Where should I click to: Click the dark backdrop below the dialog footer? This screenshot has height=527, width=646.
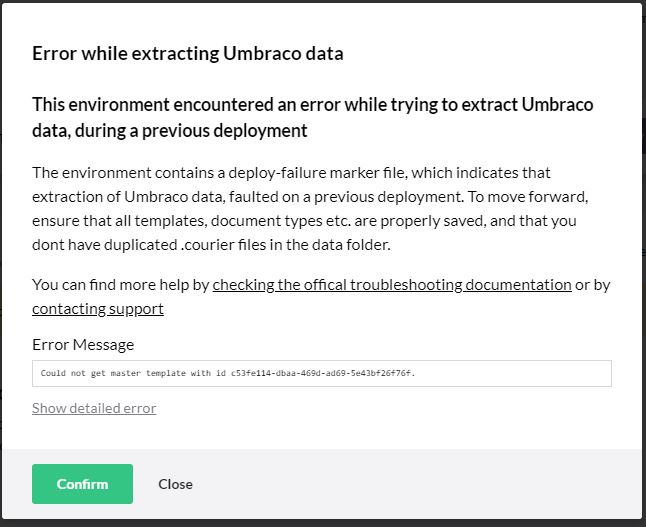click(x=320, y=522)
